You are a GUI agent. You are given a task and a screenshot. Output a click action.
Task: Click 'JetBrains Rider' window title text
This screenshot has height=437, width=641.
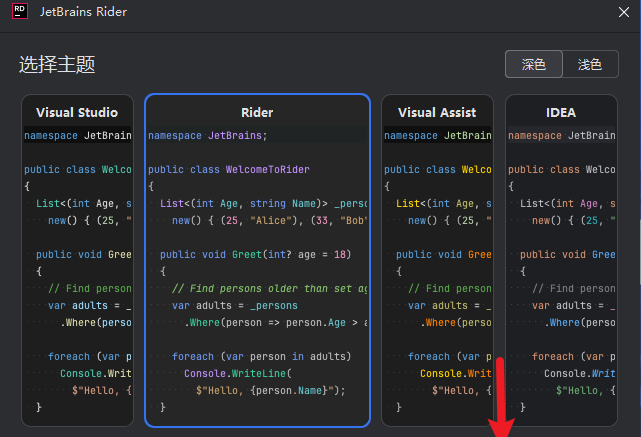click(83, 12)
